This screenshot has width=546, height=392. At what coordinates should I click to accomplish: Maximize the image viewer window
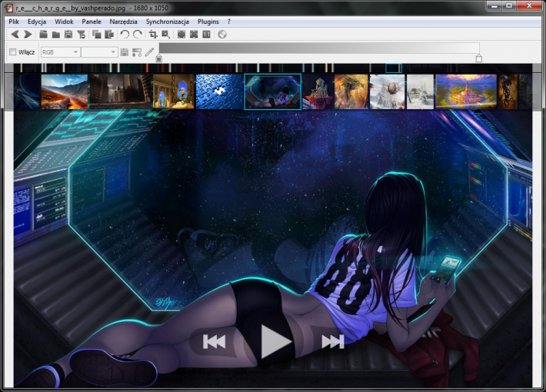point(509,5)
